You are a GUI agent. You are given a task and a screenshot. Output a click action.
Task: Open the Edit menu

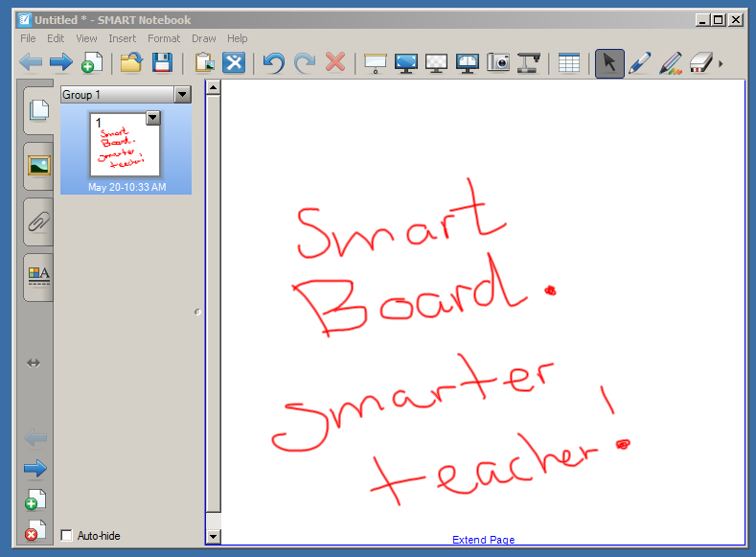(x=56, y=38)
